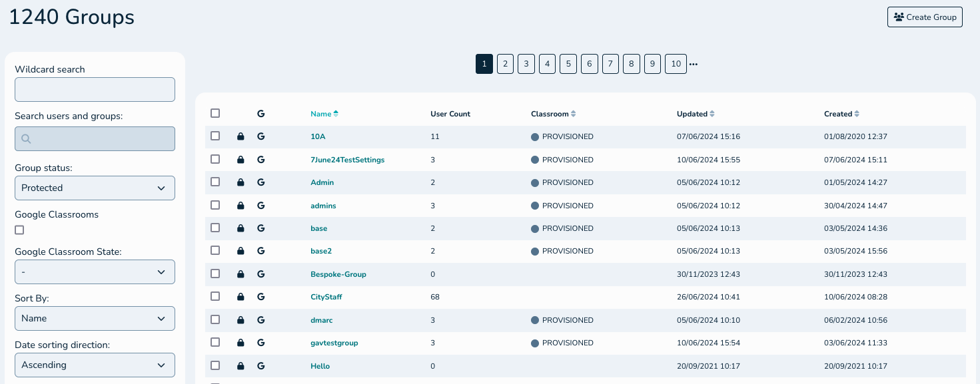
Task: Click the Google icon in the table header
Action: coord(261,114)
